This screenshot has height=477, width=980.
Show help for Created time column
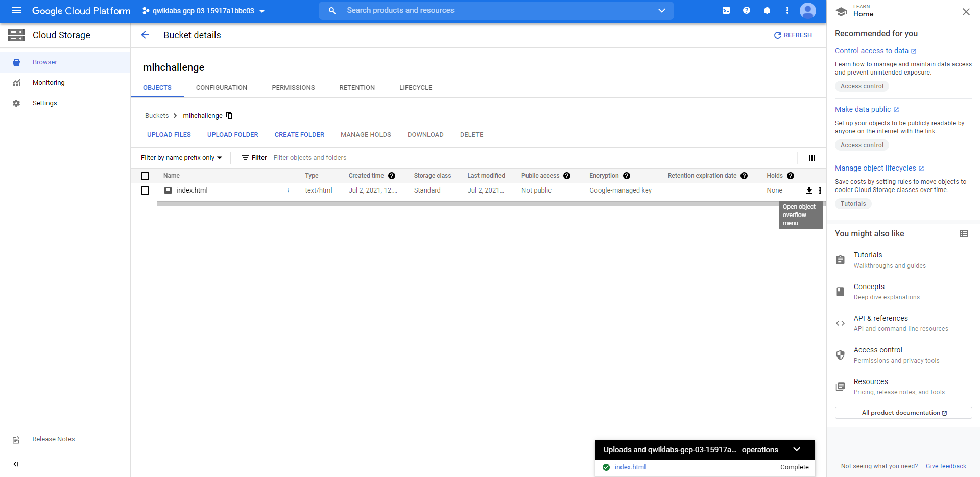(392, 176)
